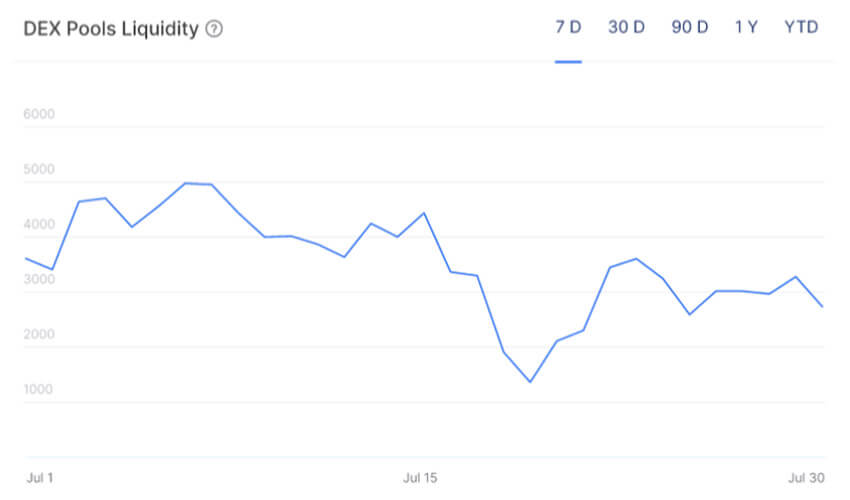This screenshot has height=500, width=850.
Task: Click the 4000 y-axis label
Action: coord(38,225)
